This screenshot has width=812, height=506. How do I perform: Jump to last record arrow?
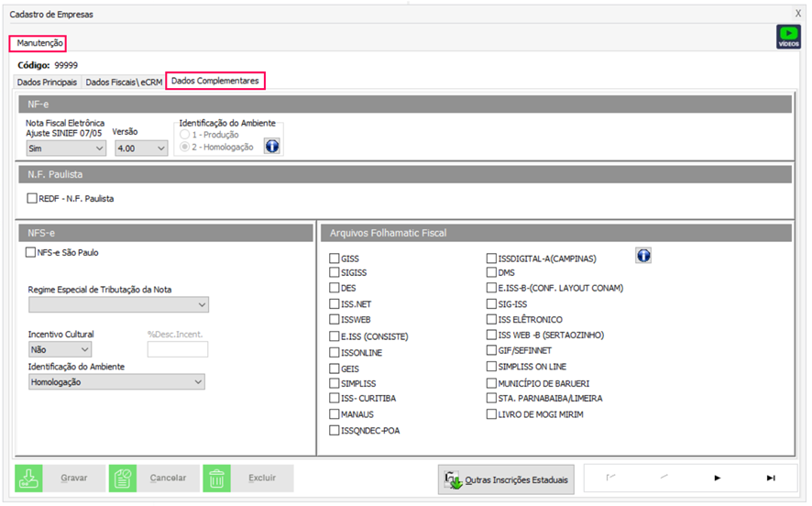pyautogui.click(x=771, y=478)
